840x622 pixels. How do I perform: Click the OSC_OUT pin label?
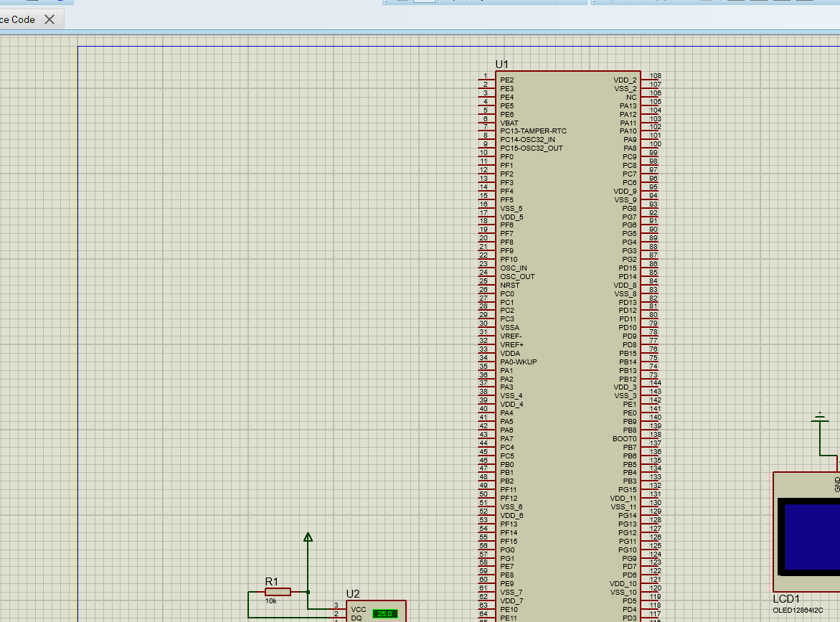[517, 276]
